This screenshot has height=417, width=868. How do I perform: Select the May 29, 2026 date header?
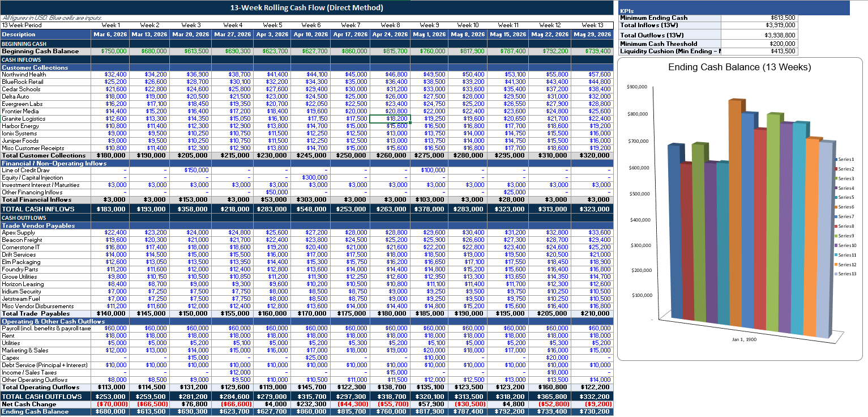coord(592,34)
